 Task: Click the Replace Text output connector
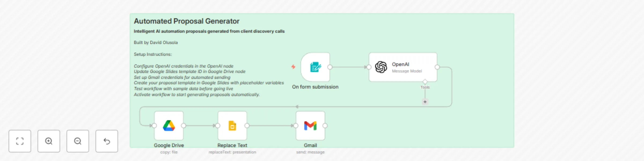[x=247, y=126]
